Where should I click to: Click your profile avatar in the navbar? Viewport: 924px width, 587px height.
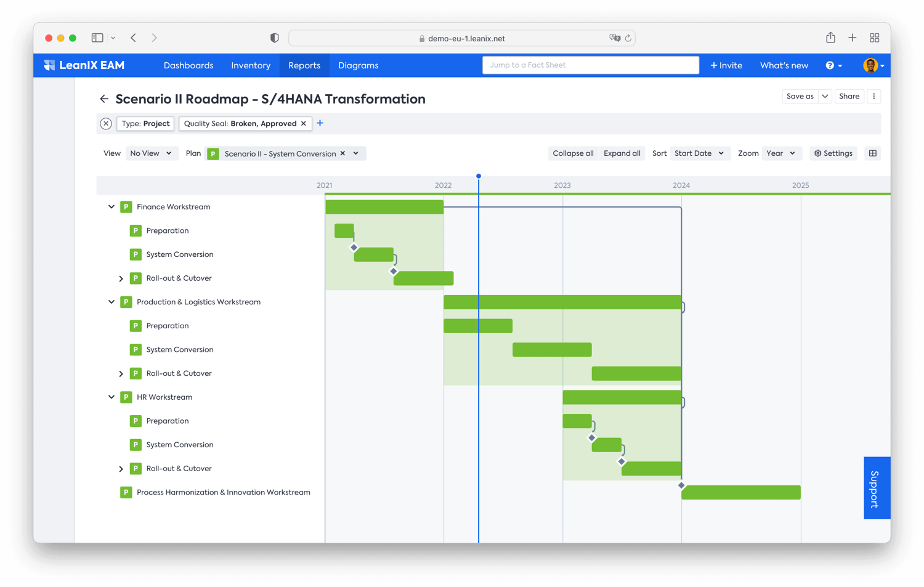(x=871, y=65)
